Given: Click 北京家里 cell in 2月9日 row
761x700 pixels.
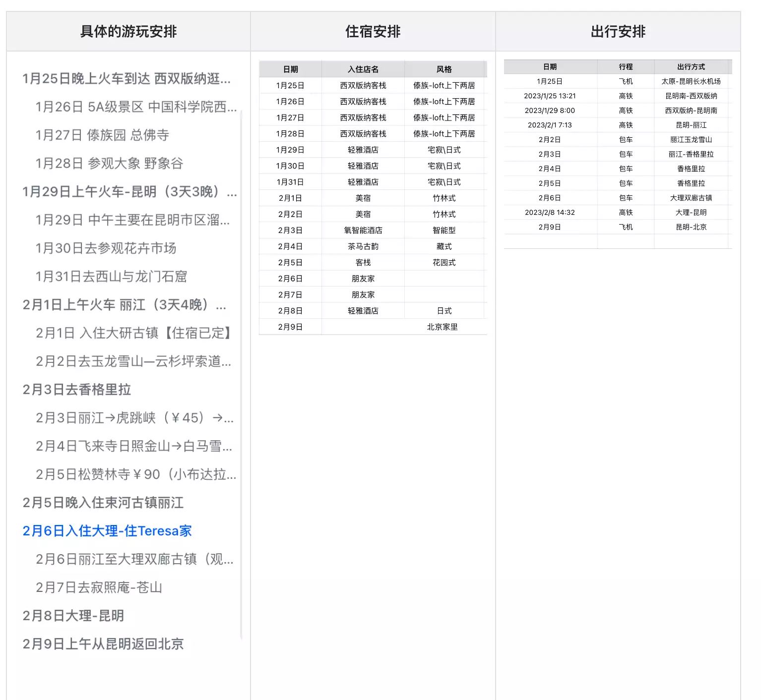Looking at the screenshot, I should 442,327.
